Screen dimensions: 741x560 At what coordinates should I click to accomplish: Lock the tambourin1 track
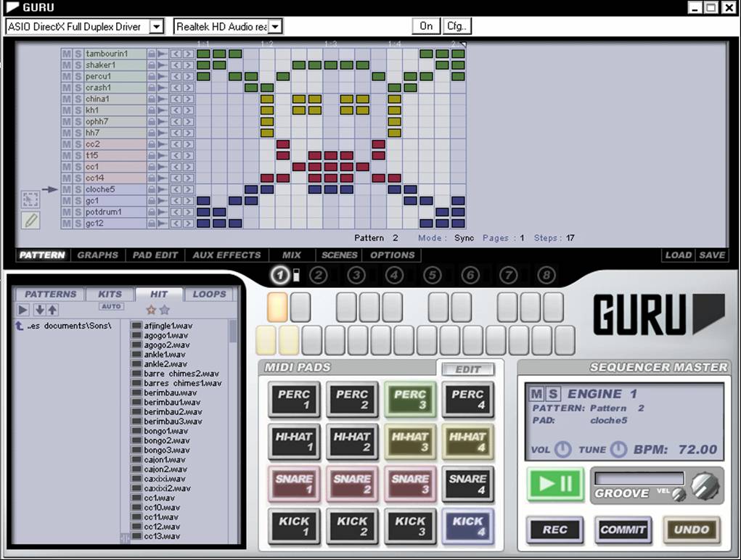point(151,54)
